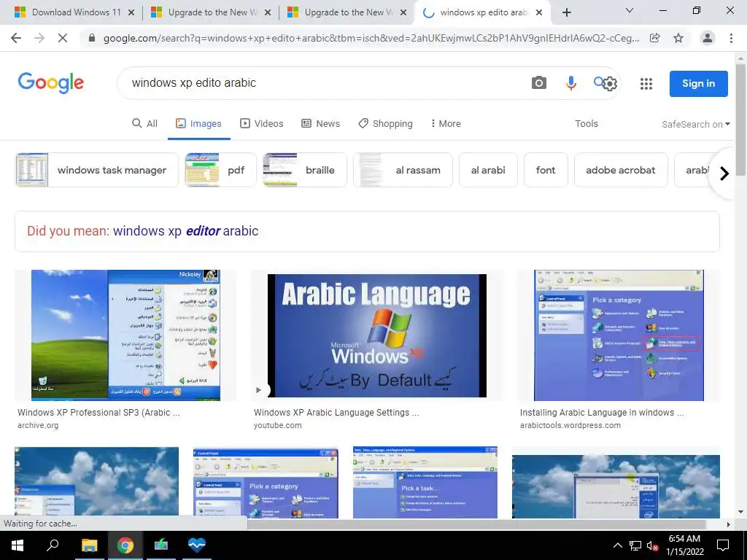Open the Windows Start menu
Image resolution: width=747 pixels, height=560 pixels.
tap(18, 545)
